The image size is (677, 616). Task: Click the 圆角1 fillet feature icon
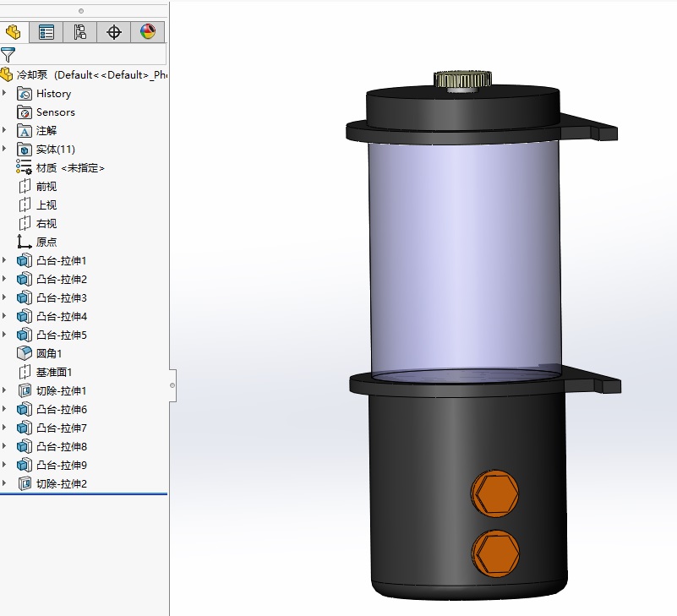(25, 353)
